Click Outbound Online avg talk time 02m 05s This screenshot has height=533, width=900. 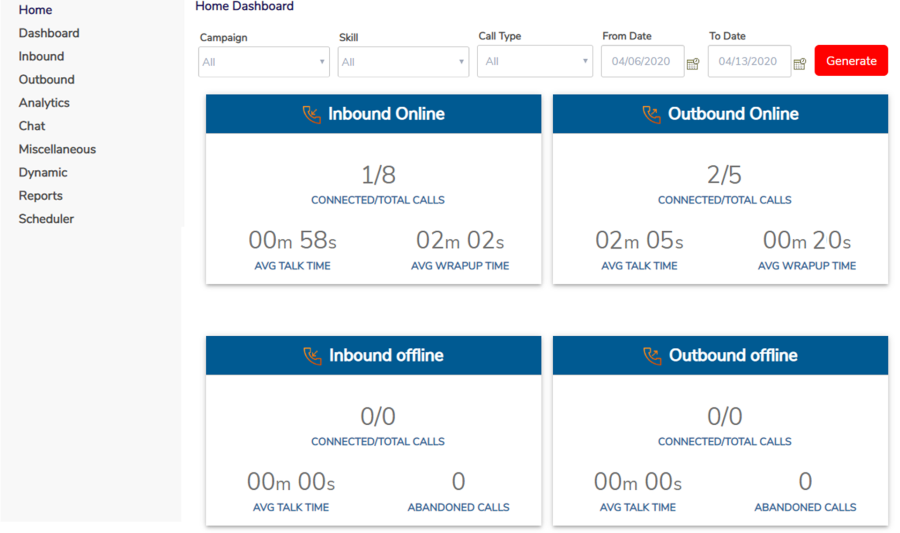[639, 240]
